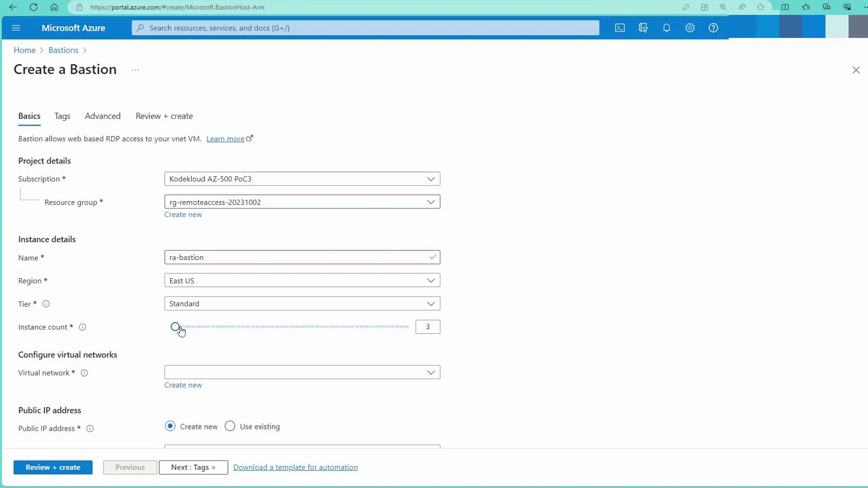
Task: Click the browser address bar URL
Action: [177, 7]
